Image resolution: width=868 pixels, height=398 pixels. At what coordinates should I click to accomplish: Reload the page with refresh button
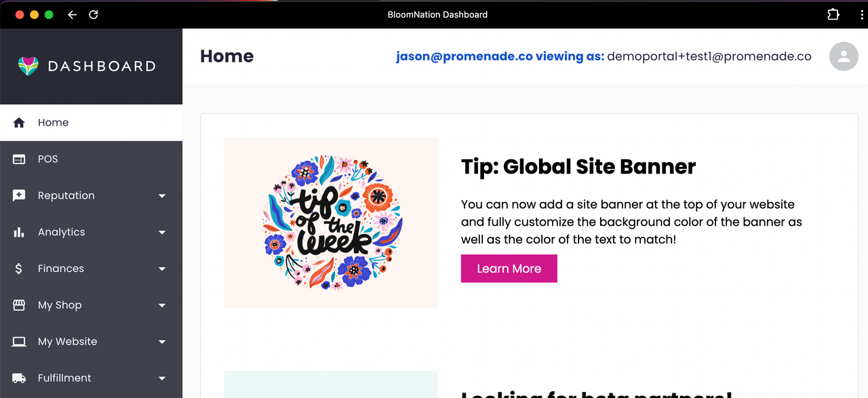[x=94, y=14]
